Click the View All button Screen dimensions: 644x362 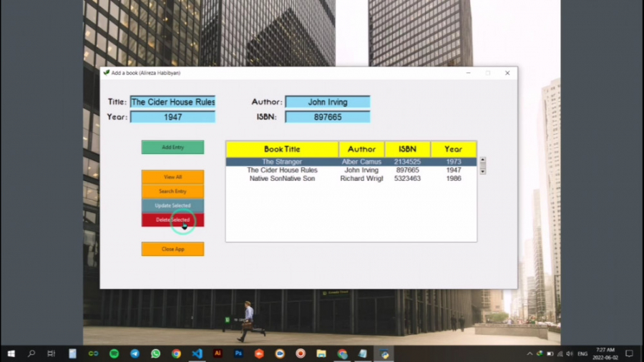(172, 177)
